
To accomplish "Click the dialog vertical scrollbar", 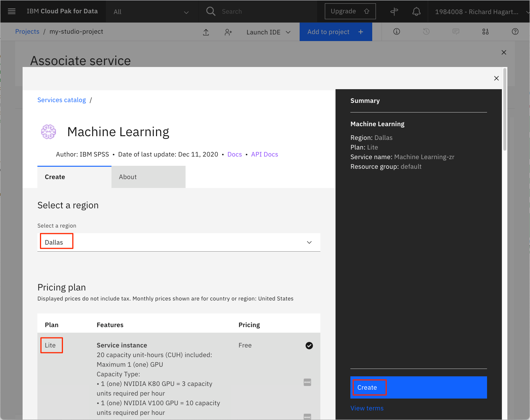I will coord(504,109).
